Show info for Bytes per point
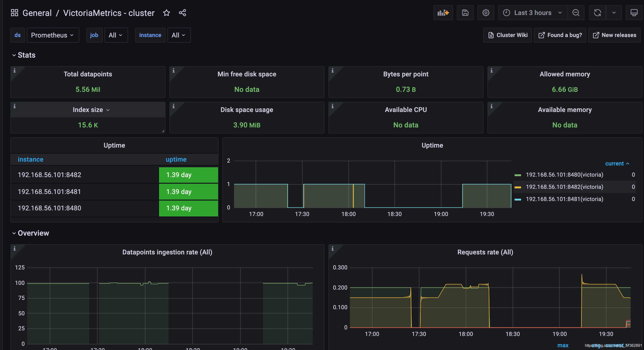This screenshot has height=350, width=644. [x=333, y=71]
